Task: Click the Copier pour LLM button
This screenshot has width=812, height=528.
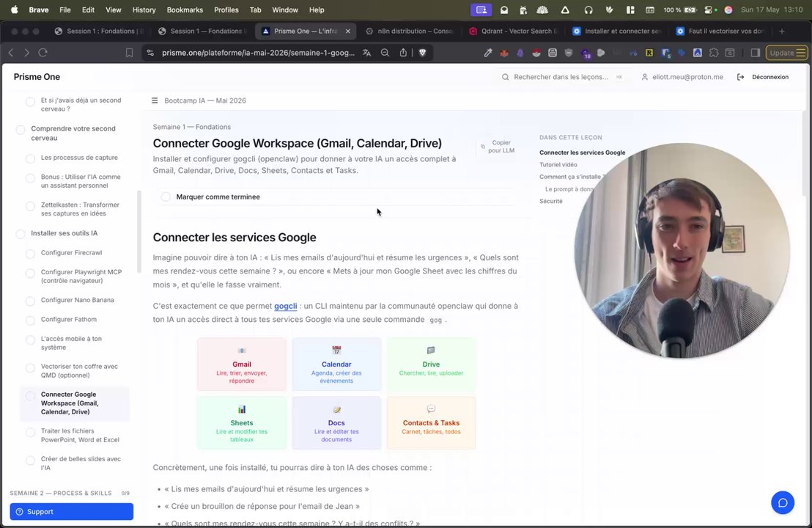Action: click(x=497, y=147)
